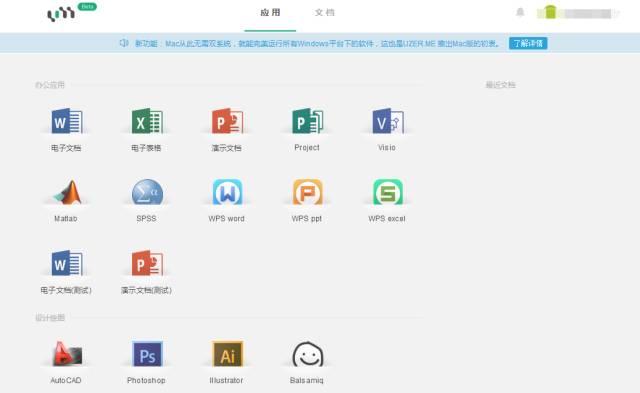Image resolution: width=640 pixels, height=393 pixels.
Task: Launch the WPS word app icon
Action: pos(227,192)
